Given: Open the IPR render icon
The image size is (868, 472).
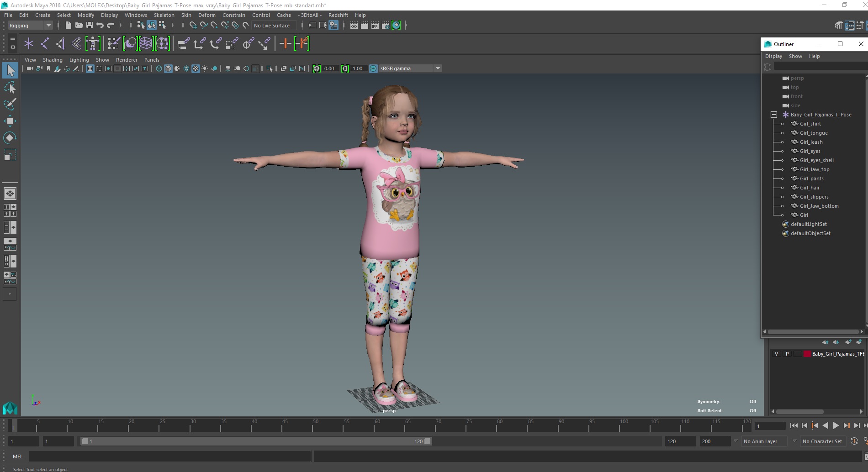Looking at the screenshot, I should [x=375, y=26].
